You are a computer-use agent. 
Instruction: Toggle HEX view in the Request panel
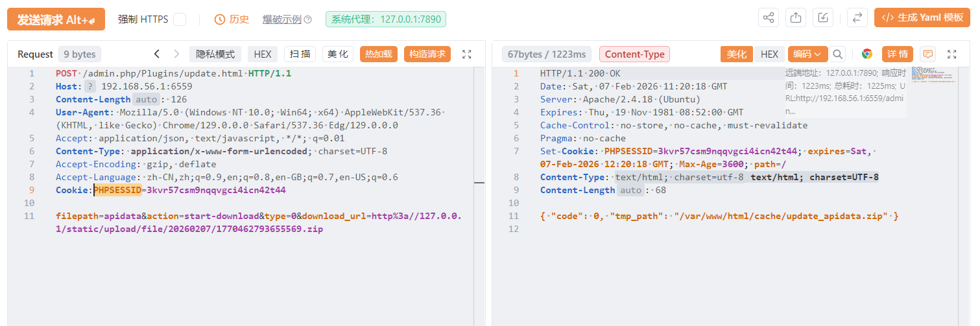point(263,54)
